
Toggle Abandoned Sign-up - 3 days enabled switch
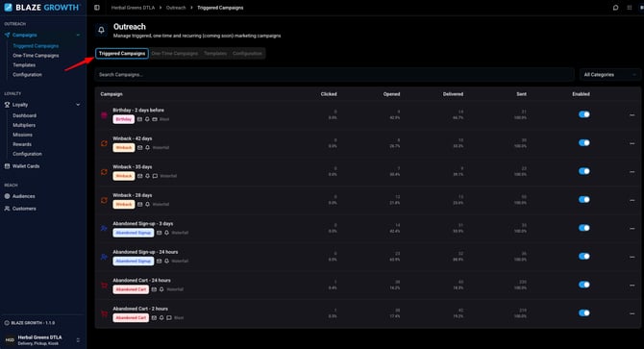[x=584, y=228]
